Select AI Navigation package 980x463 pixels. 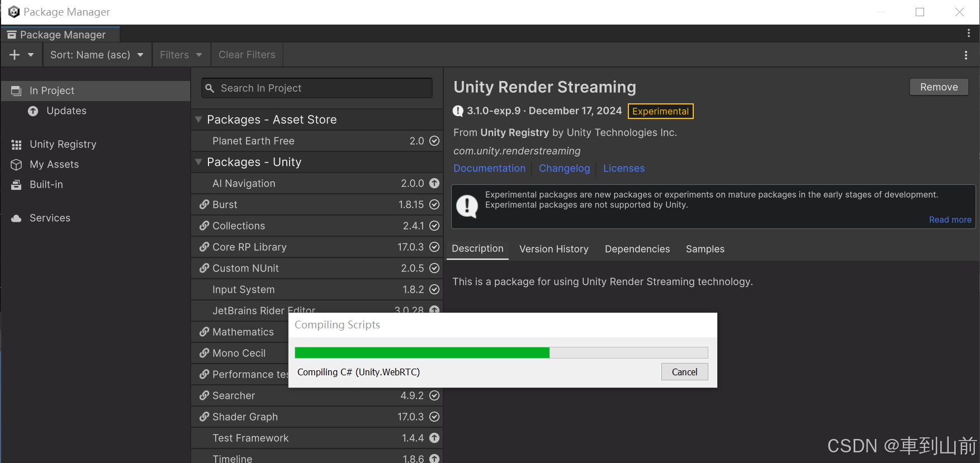(317, 183)
